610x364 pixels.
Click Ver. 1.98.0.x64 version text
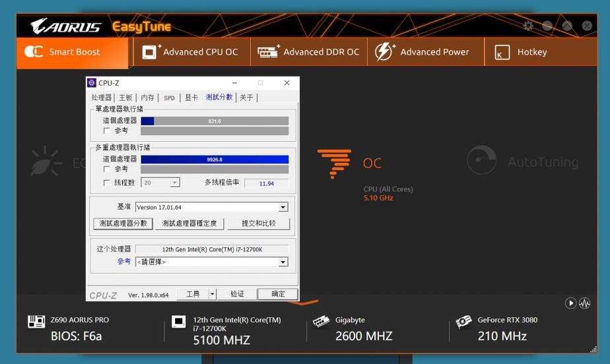point(149,295)
